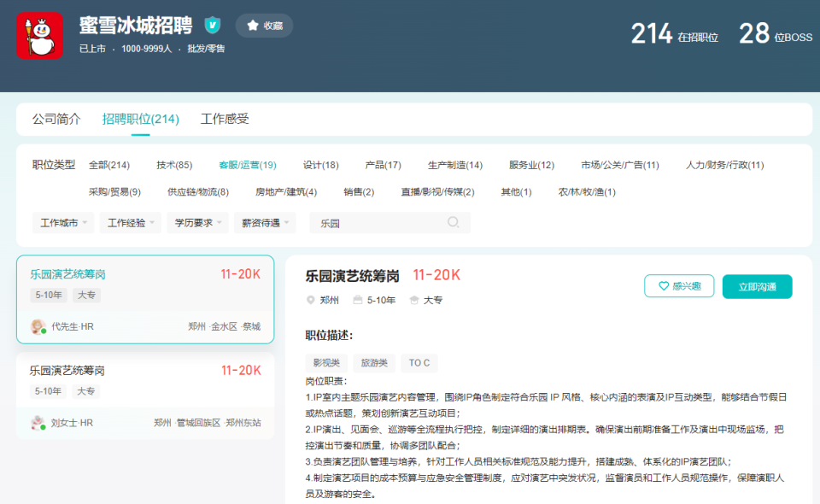This screenshot has height=504, width=820.
Task: Click the blue verified badge next to company name
Action: pyautogui.click(x=211, y=25)
